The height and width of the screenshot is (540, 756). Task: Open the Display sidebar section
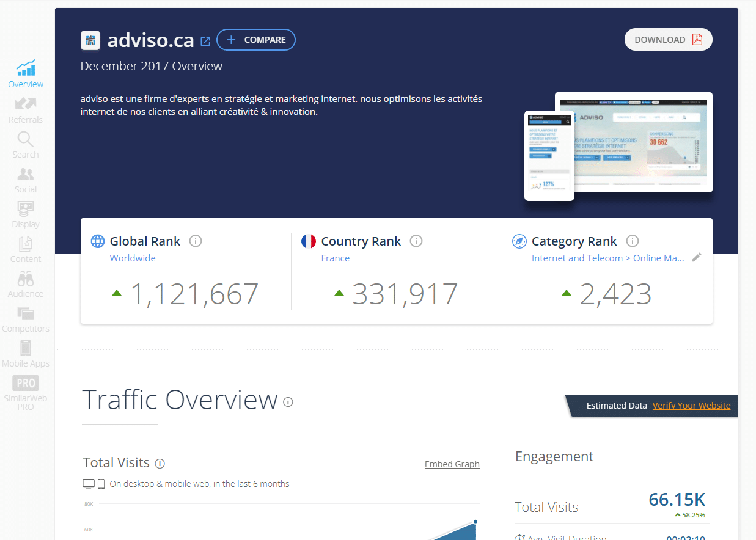click(26, 210)
